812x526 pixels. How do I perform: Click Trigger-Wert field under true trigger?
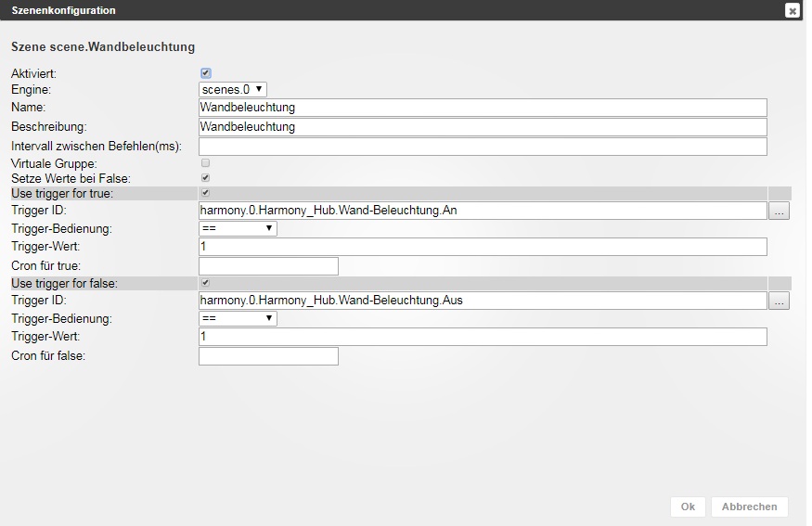point(483,247)
